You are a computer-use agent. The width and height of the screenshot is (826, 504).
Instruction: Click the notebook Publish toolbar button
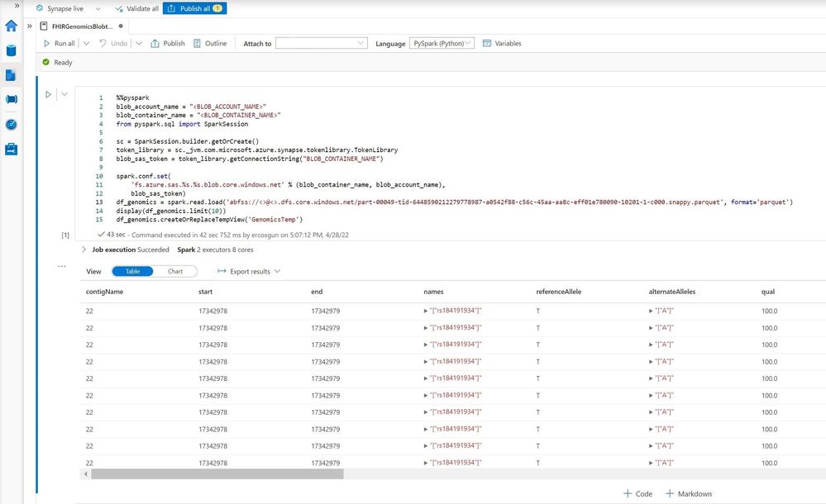click(x=168, y=43)
